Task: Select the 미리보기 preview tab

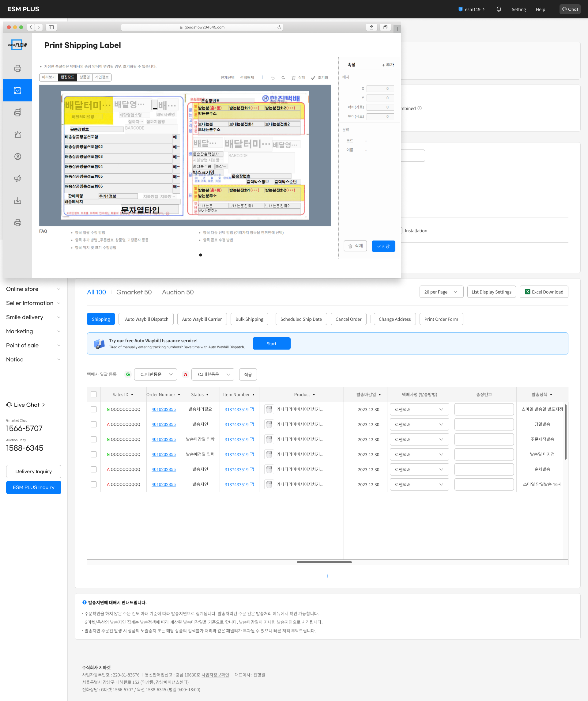Action: click(49, 77)
